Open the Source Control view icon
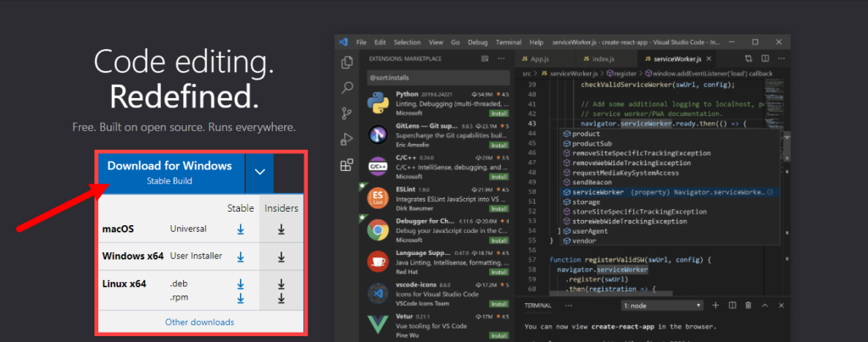 click(347, 113)
